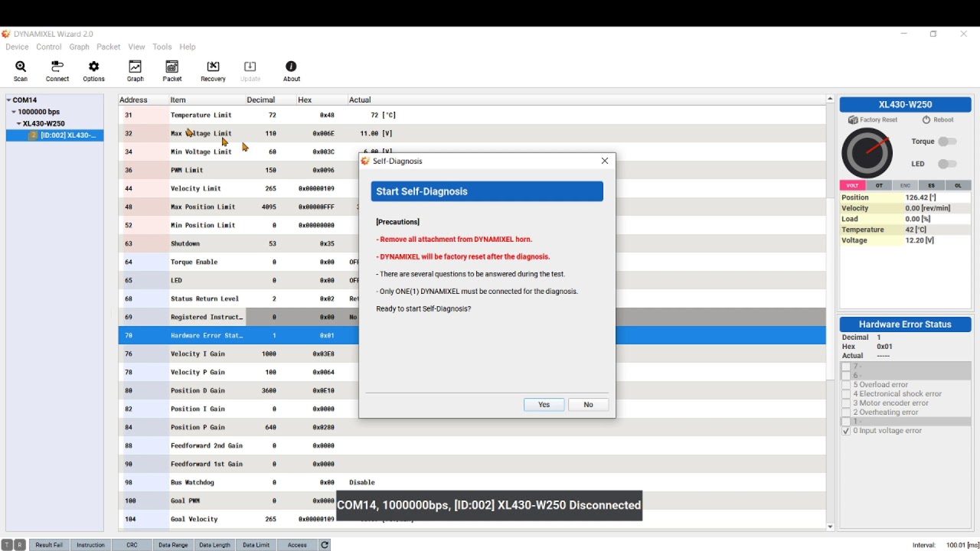The height and width of the screenshot is (551, 980).
Task: Uncheck the 0 Input voltage error box
Action: (x=846, y=431)
